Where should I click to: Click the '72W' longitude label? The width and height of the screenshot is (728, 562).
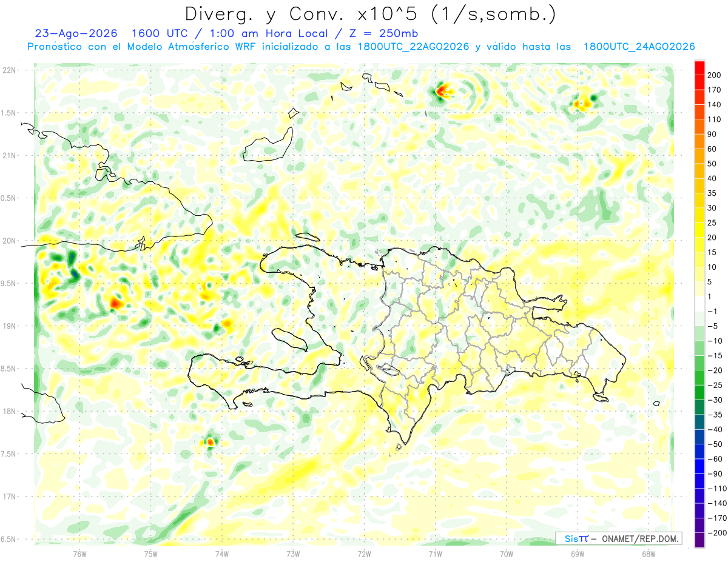364,554
